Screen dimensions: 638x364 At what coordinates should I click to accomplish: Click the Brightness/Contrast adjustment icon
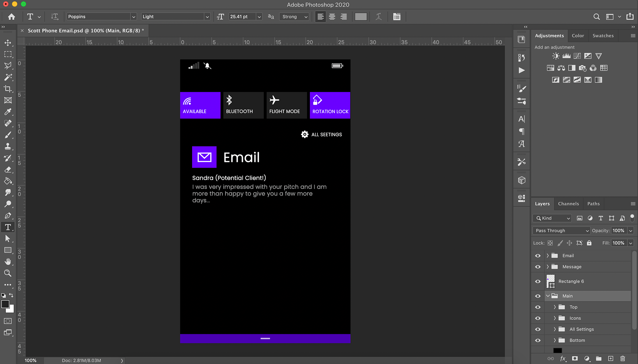tap(556, 56)
